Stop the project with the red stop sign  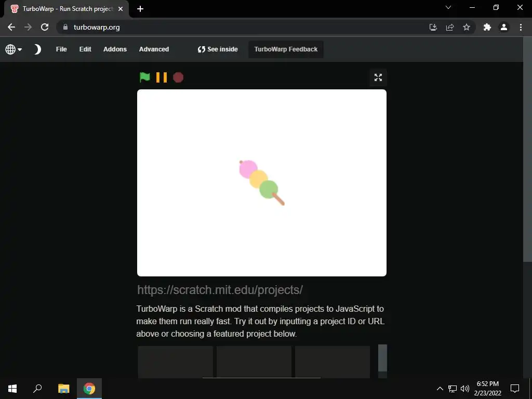point(178,77)
